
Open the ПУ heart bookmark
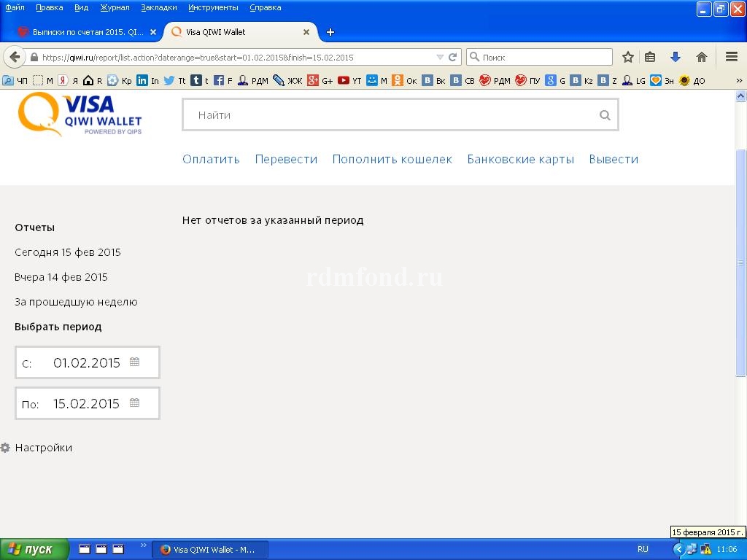(x=527, y=80)
